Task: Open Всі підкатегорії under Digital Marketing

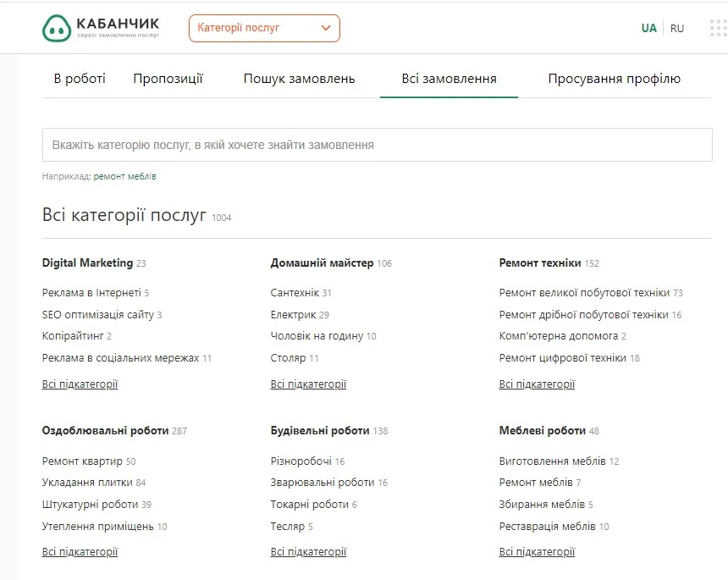Action: pyautogui.click(x=79, y=384)
